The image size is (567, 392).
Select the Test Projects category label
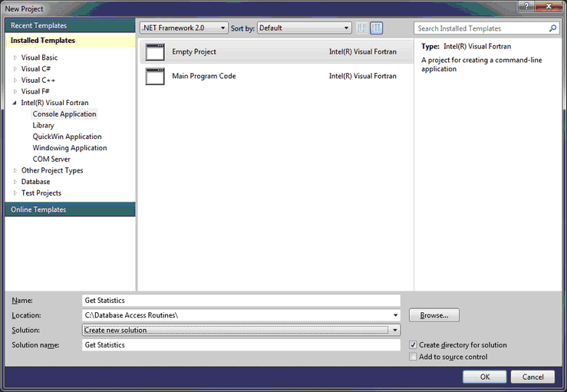(x=41, y=193)
